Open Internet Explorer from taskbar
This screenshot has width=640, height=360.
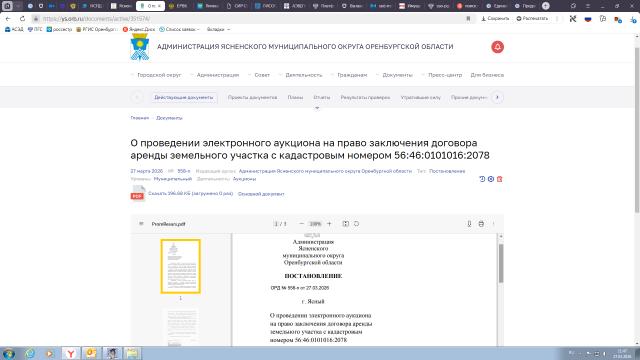[x=29, y=353]
